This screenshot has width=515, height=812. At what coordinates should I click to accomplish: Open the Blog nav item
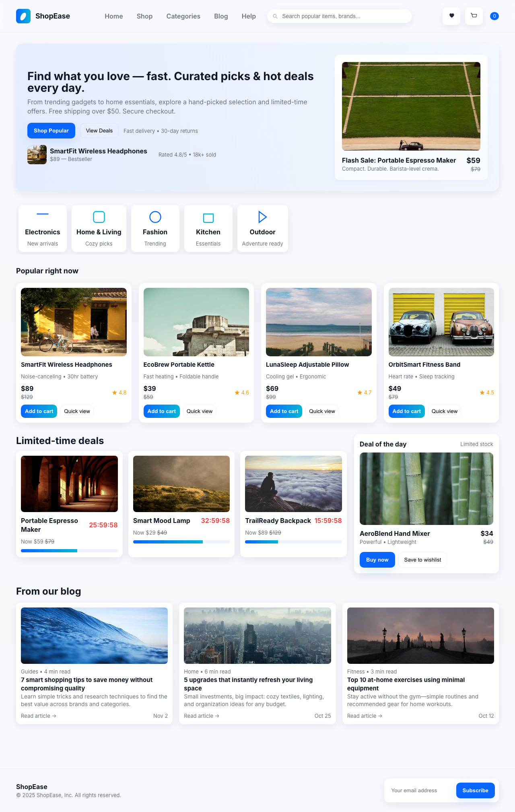pos(221,16)
